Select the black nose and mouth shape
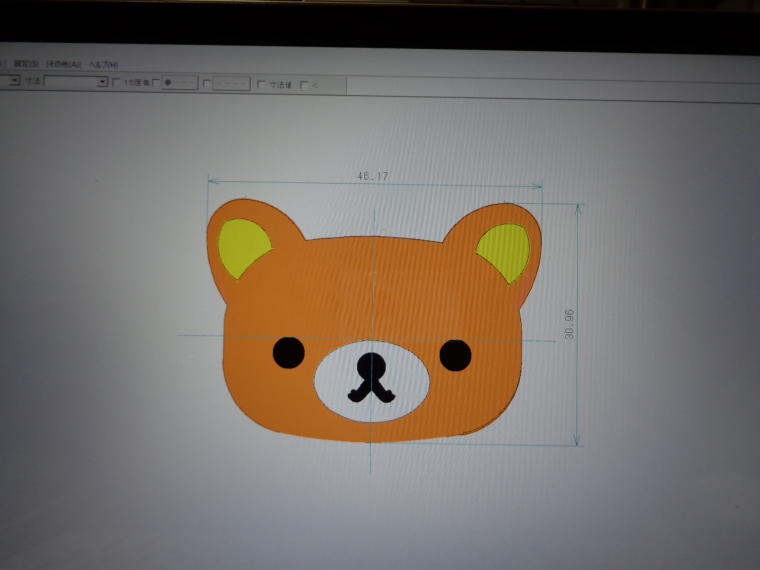This screenshot has height=570, width=760. click(x=371, y=378)
